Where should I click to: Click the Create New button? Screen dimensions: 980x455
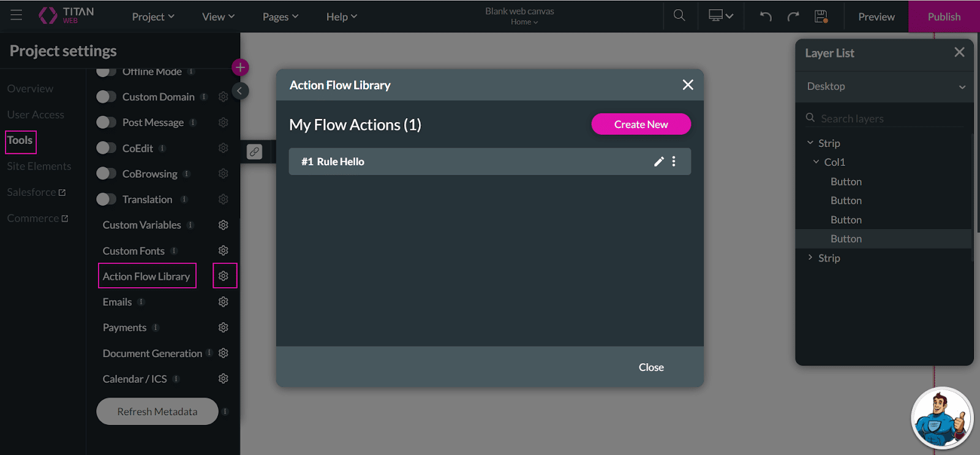(641, 124)
